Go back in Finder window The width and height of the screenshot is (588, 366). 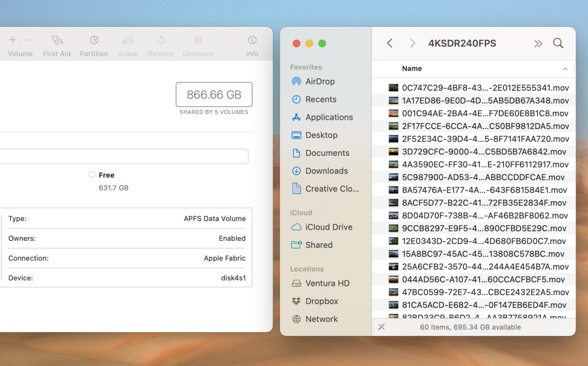pos(390,43)
